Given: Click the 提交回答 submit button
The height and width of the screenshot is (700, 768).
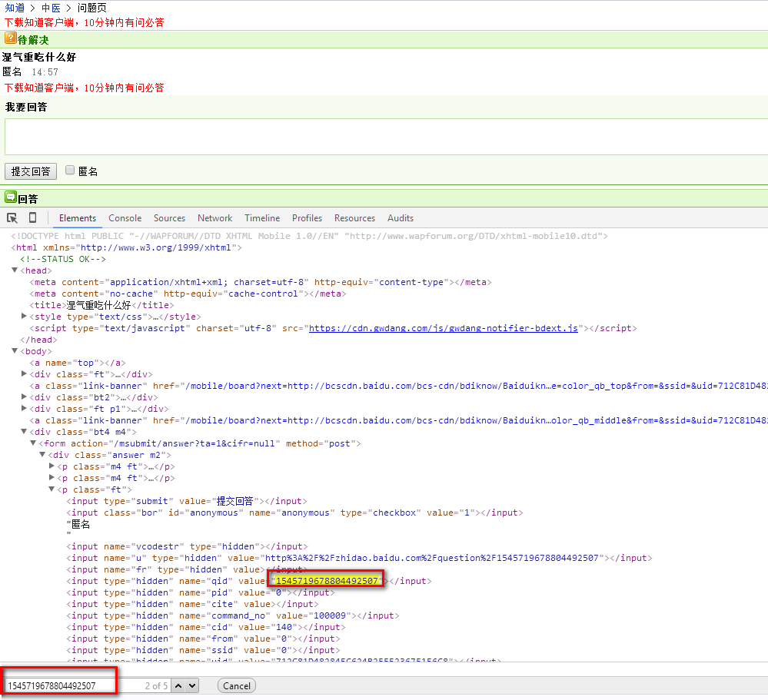Looking at the screenshot, I should (x=31, y=171).
